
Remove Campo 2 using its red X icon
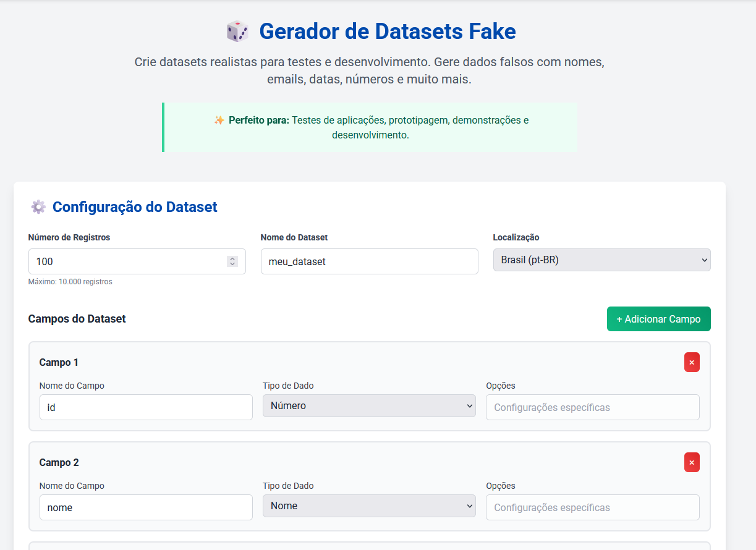tap(691, 462)
